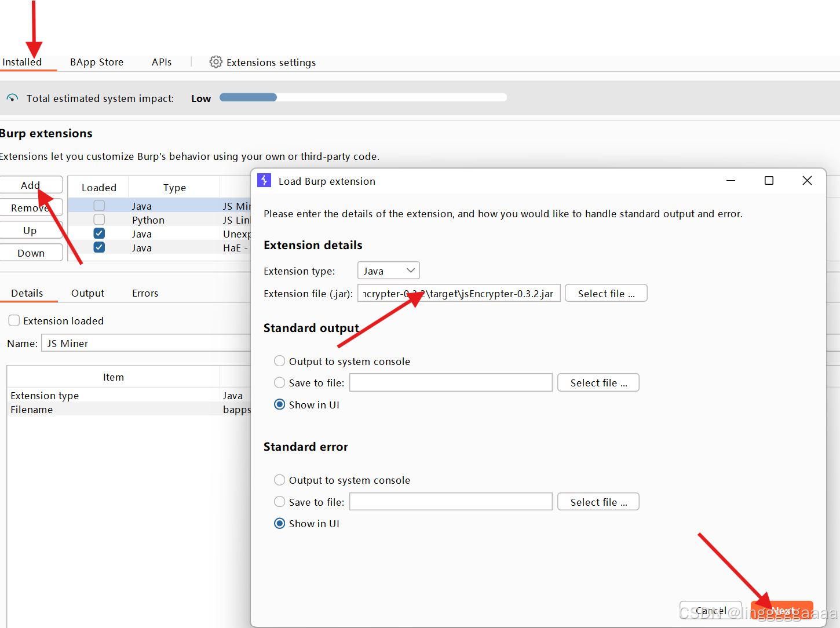The height and width of the screenshot is (628, 840).
Task: Click the Extensions settings gear icon
Action: pyautogui.click(x=216, y=62)
